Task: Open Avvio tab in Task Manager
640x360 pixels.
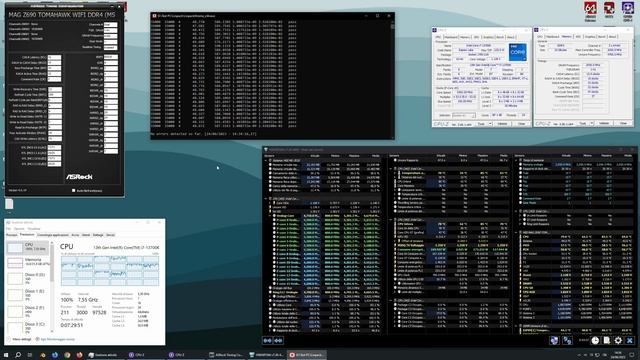Action: tap(75, 235)
